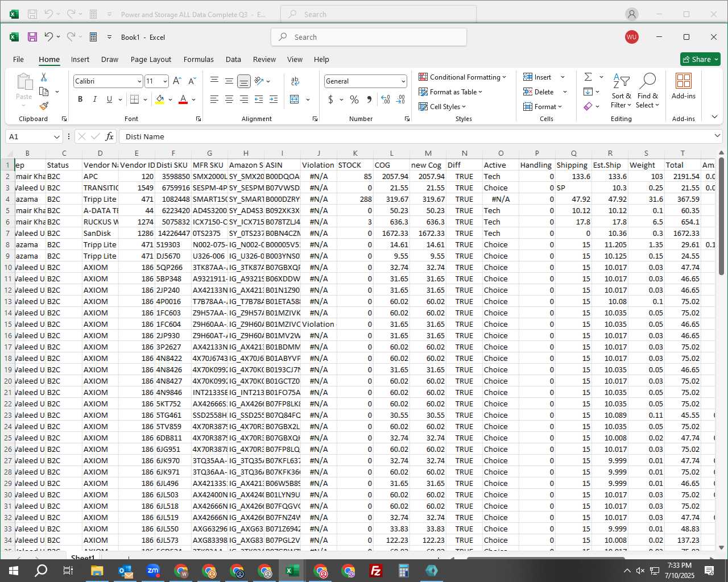Click the Undo arrow icon
728x582 pixels.
click(49, 37)
